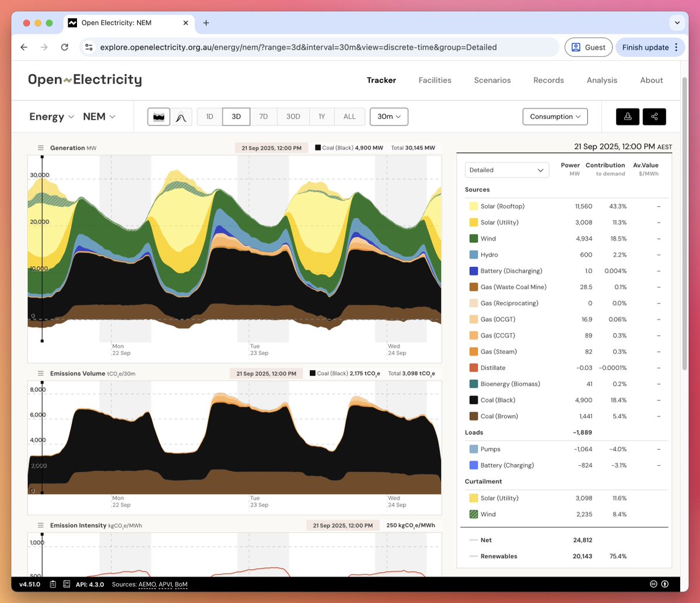Click the download/export data icon button
Screen dimensions: 700x603
[x=628, y=117]
